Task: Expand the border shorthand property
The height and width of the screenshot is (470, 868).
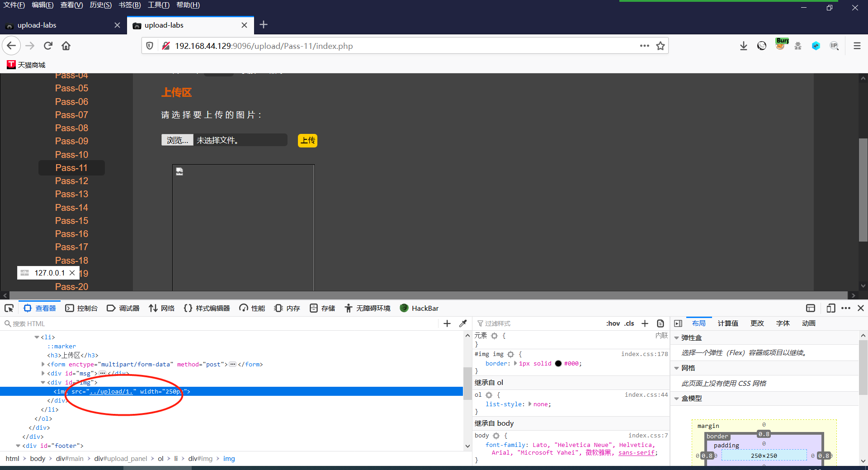Action: (516, 363)
